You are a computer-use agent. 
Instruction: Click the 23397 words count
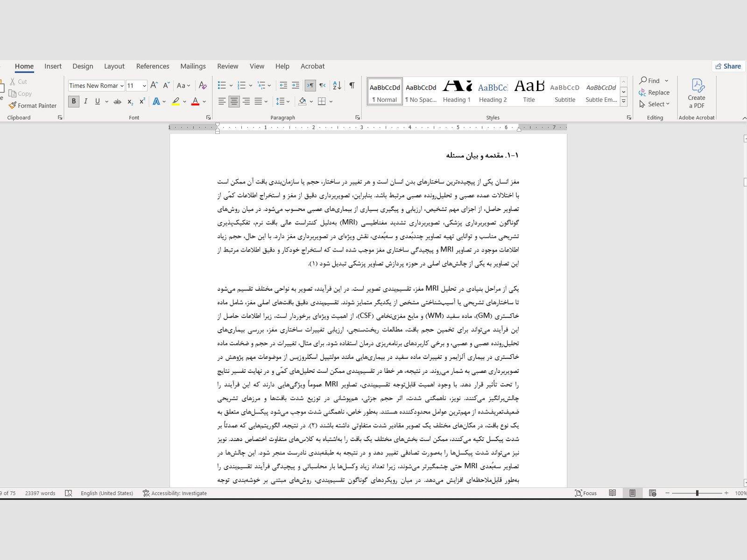pyautogui.click(x=40, y=493)
